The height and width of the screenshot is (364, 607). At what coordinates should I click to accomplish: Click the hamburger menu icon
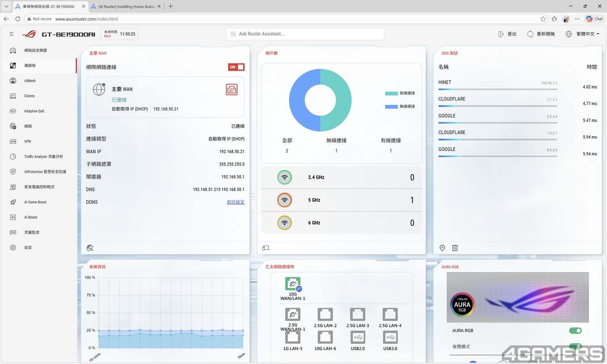[x=11, y=34]
